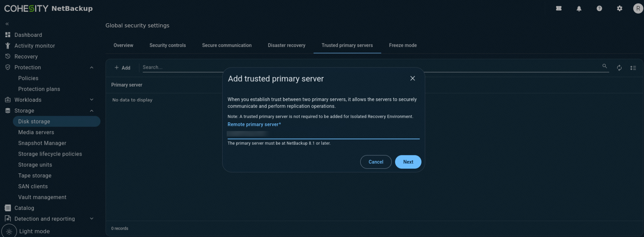Expand the Workloads section
The height and width of the screenshot is (237, 644).
coord(91,100)
